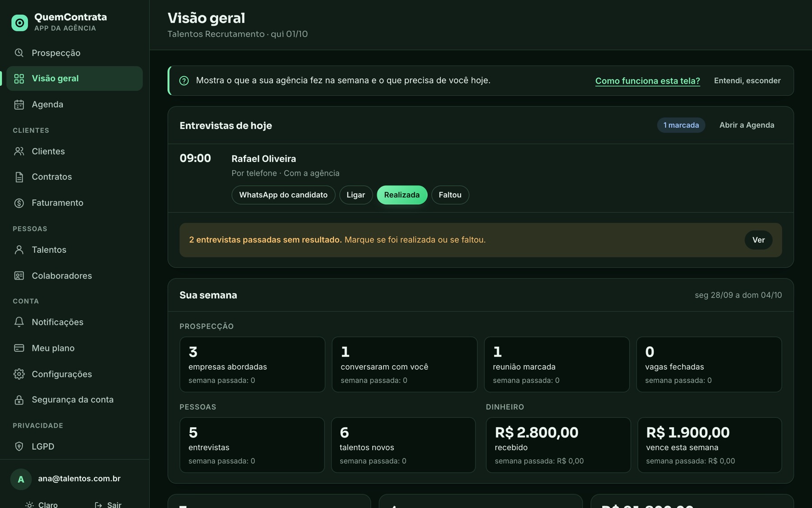
Task: Open Meu plano
Action: click(74, 348)
